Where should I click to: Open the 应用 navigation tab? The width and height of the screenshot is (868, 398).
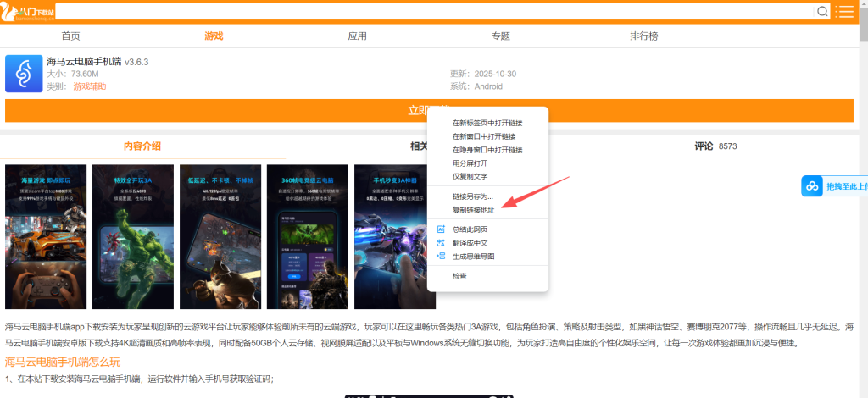pyautogui.click(x=357, y=36)
